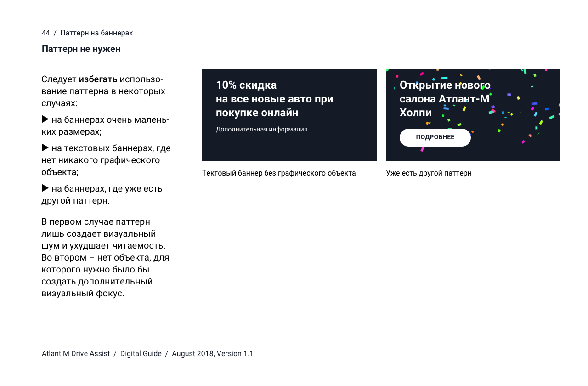This screenshot has height=386, width=588.
Task: Click the caption 'Уже есть другой паттерн'
Action: point(429,173)
